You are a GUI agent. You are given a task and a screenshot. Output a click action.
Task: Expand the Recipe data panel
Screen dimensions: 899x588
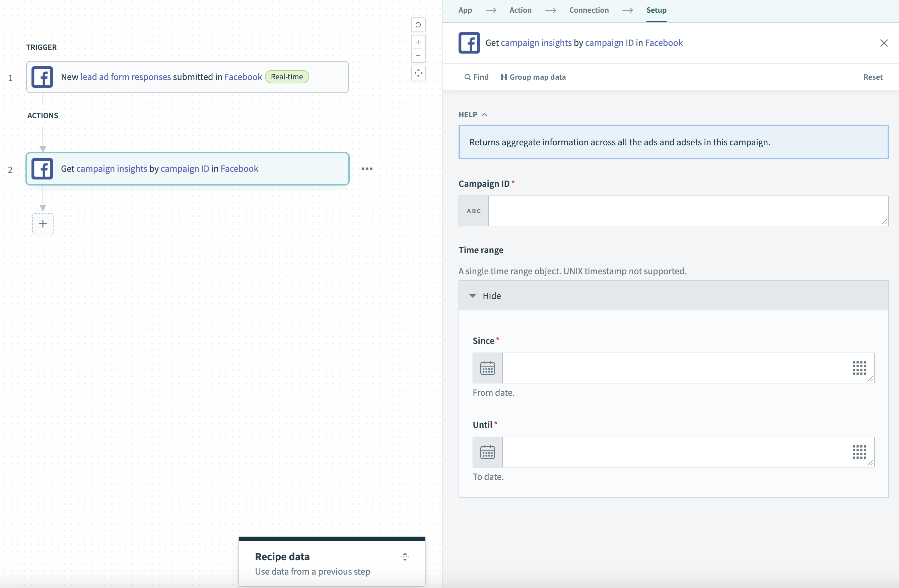pyautogui.click(x=405, y=556)
